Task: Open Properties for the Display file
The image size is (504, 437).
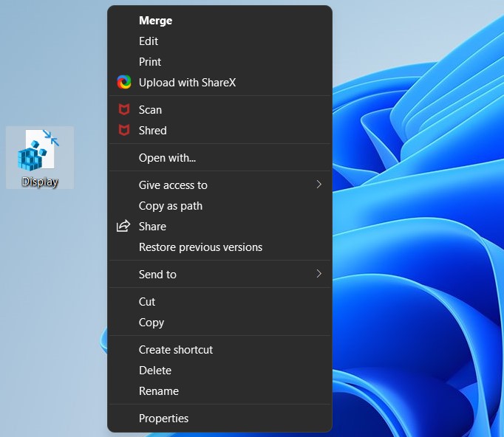Action: [x=163, y=419]
